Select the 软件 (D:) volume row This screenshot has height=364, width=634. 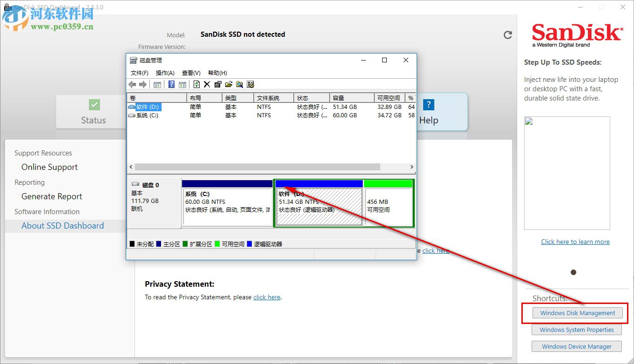(271, 107)
